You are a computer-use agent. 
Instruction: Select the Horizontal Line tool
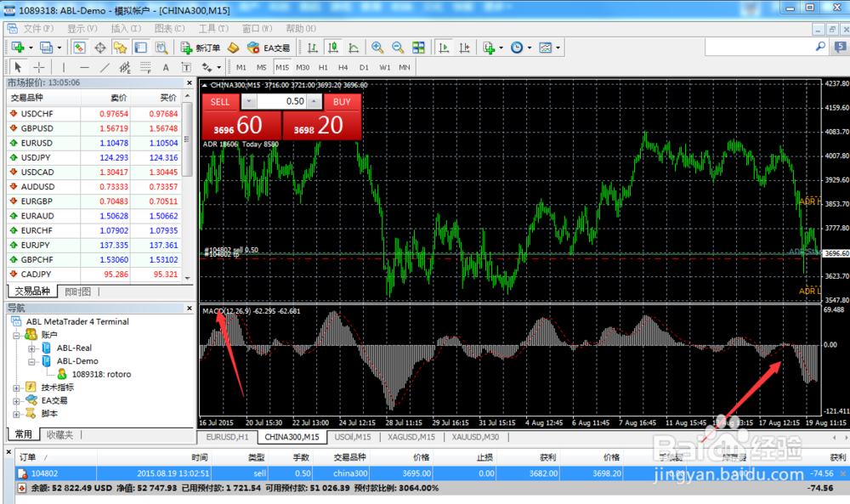tap(84, 67)
